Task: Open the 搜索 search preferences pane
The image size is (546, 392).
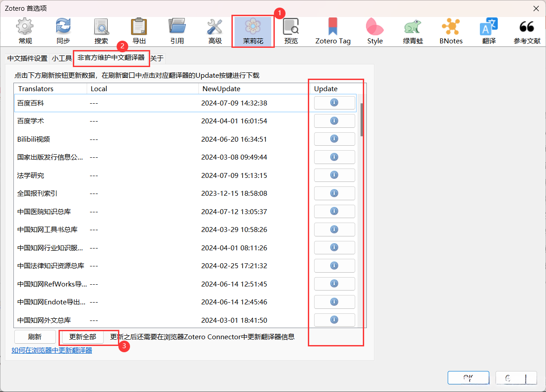Action: (101, 31)
